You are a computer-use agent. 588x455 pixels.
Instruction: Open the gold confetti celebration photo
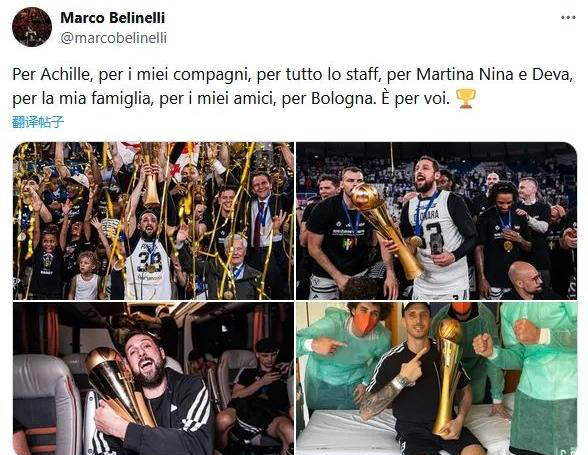[x=153, y=221]
